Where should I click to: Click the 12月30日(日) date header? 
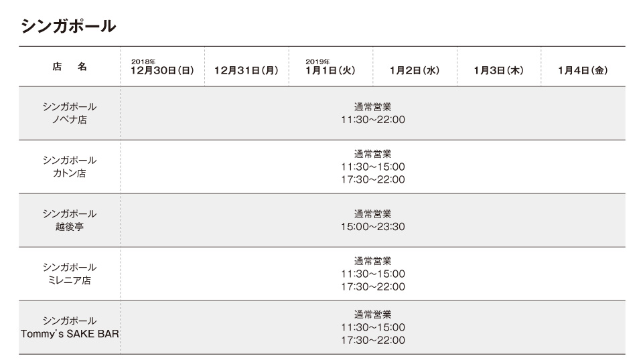(x=162, y=70)
